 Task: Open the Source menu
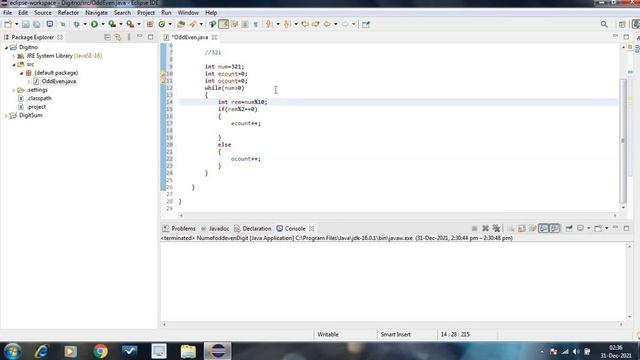click(43, 13)
